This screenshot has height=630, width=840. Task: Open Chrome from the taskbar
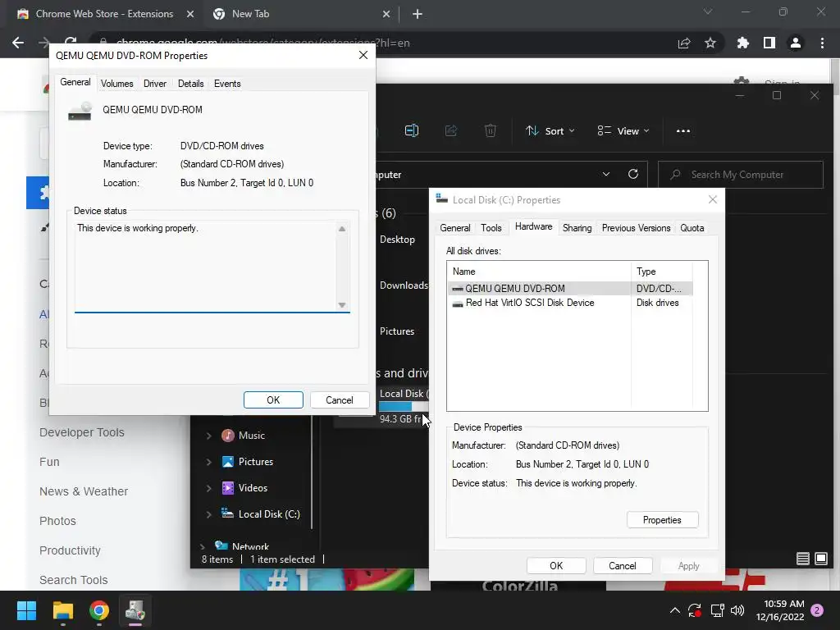pyautogui.click(x=99, y=610)
